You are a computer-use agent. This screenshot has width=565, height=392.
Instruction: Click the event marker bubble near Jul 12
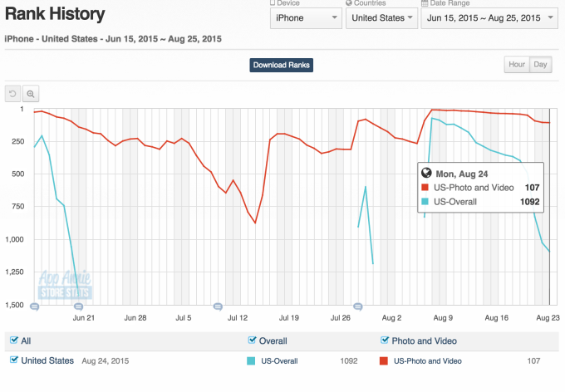pos(219,306)
